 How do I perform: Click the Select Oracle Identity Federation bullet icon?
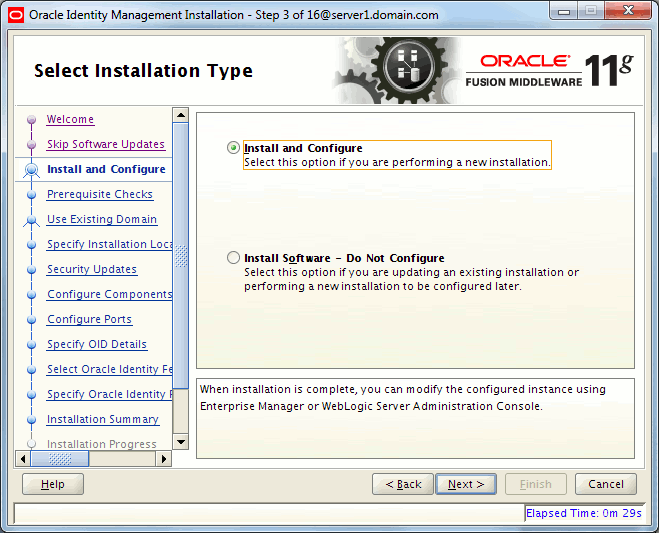click(x=32, y=369)
